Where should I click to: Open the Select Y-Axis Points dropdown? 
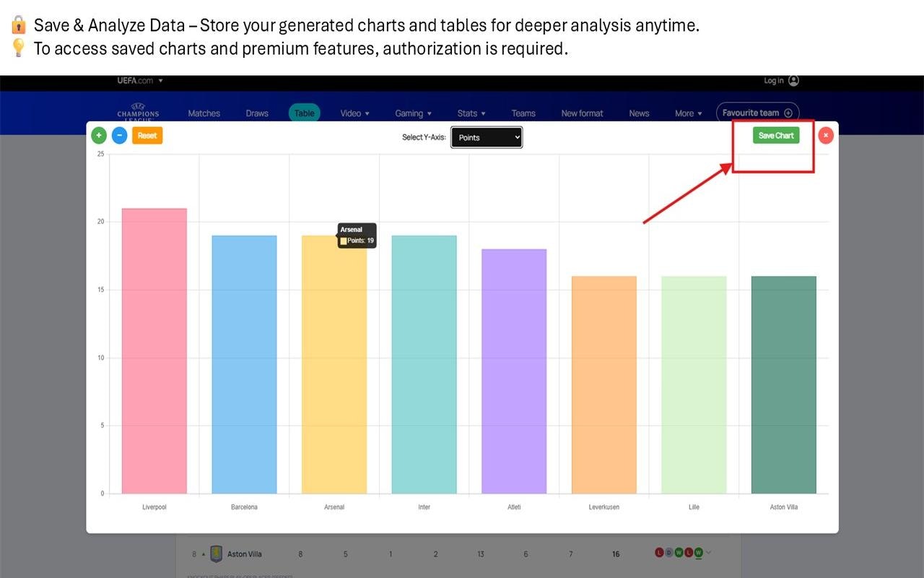487,137
